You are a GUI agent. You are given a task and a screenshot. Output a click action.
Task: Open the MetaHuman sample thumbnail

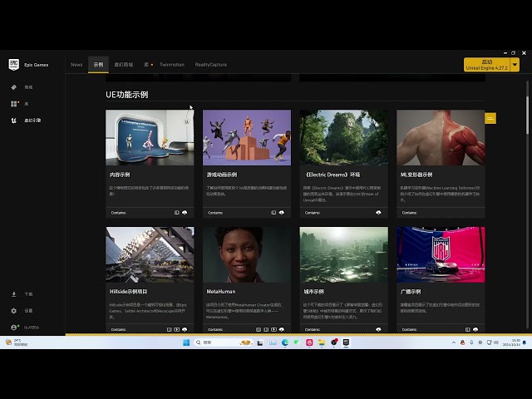tap(247, 255)
